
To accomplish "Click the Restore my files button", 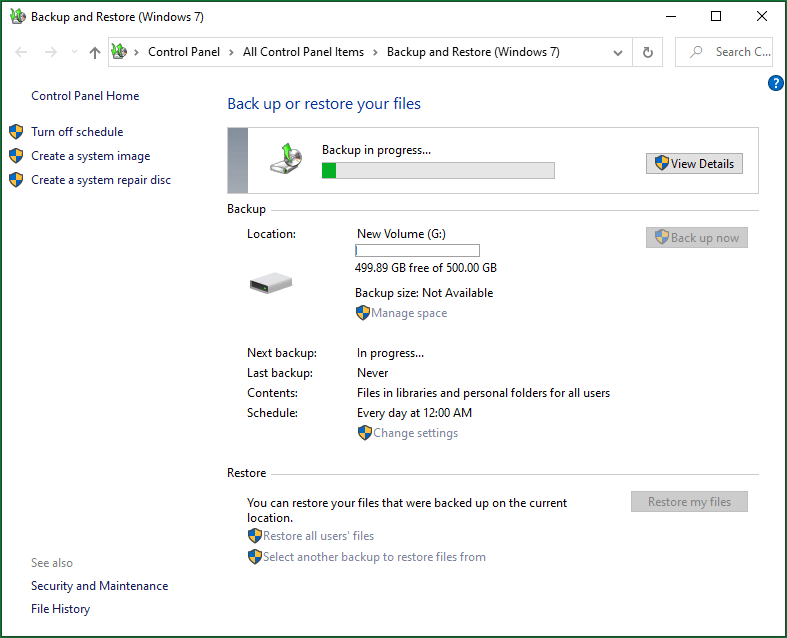I will coord(689,501).
